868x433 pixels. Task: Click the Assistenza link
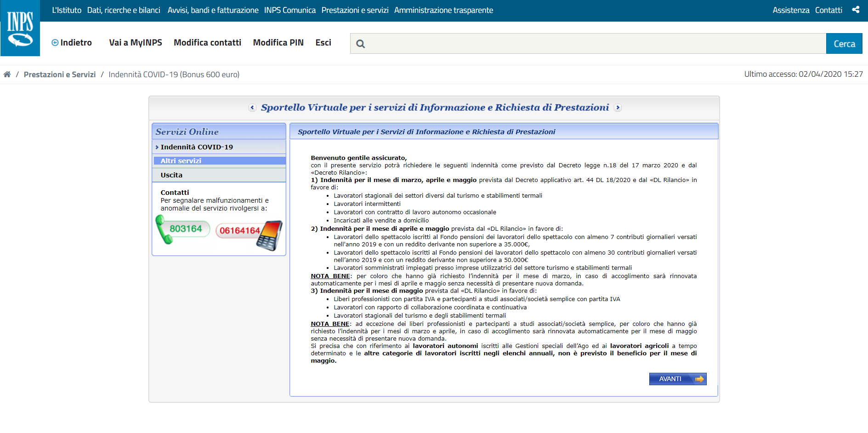click(x=791, y=10)
